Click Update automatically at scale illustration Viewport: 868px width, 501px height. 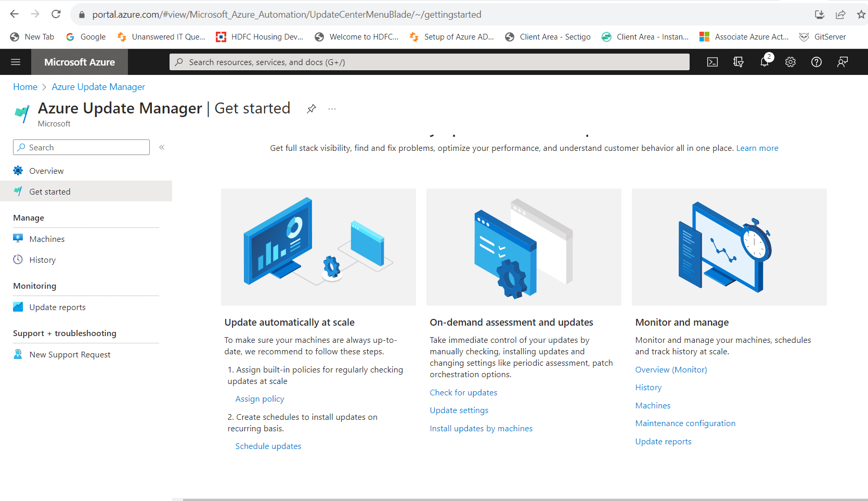pyautogui.click(x=318, y=247)
